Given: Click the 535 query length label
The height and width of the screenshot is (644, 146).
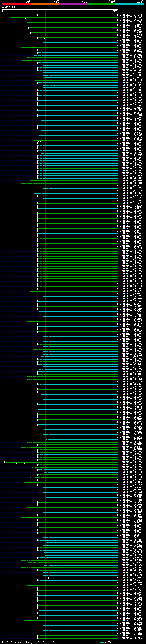Looking at the screenshot, I should coord(115,11).
